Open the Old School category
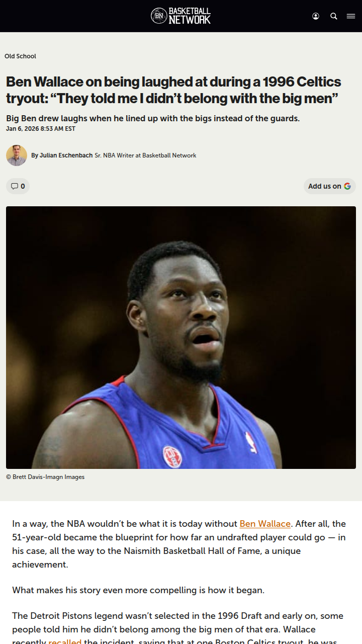362x644 pixels. (20, 56)
